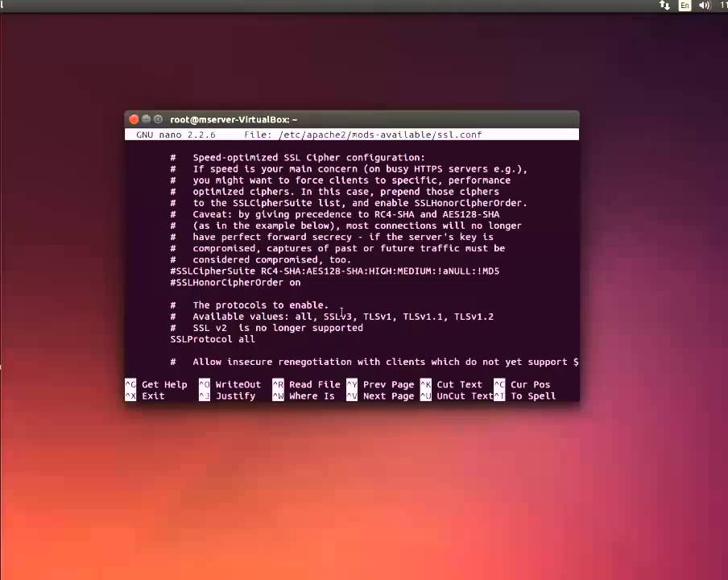The width and height of the screenshot is (728, 580).
Task: Click the '^W Where Is' shortcut
Action: [304, 396]
